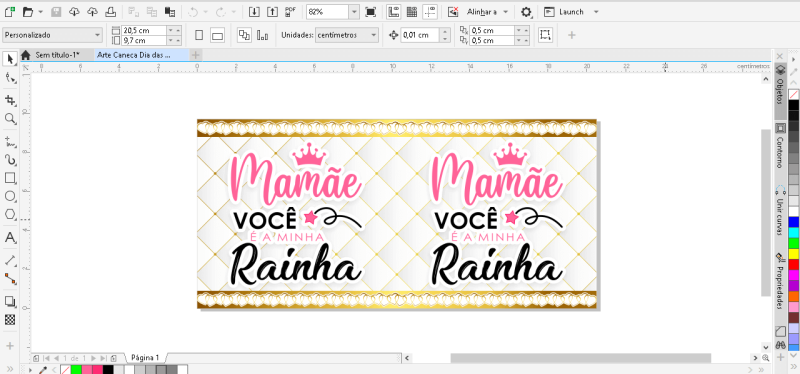Click the horizontal scrollbar thumb

(x=581, y=358)
